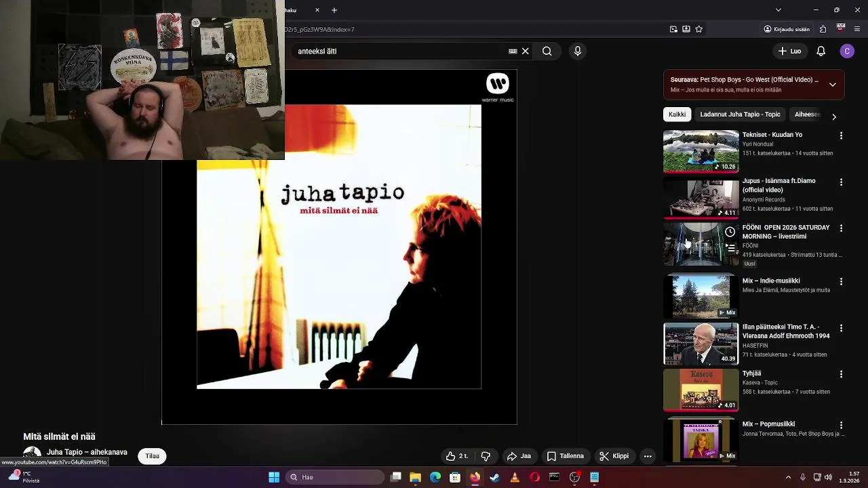Create a clip with Klippi button
Screen dimensions: 868x488
614,456
